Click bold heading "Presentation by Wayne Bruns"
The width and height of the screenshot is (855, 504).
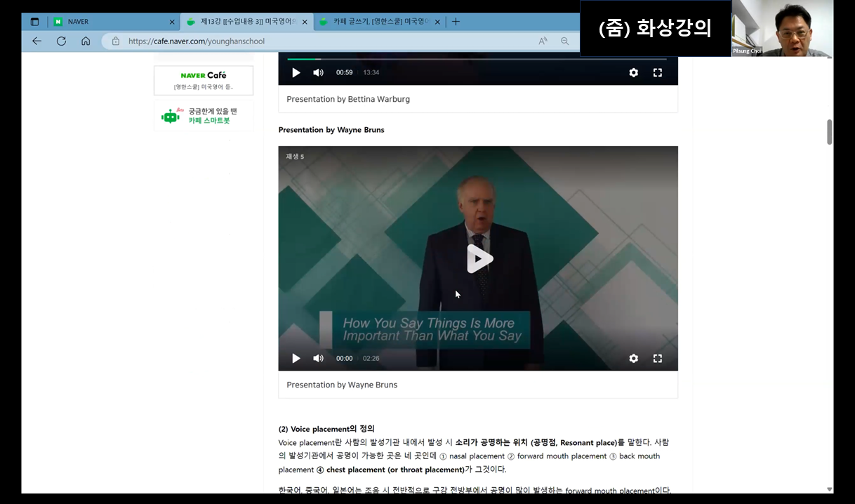[331, 130]
